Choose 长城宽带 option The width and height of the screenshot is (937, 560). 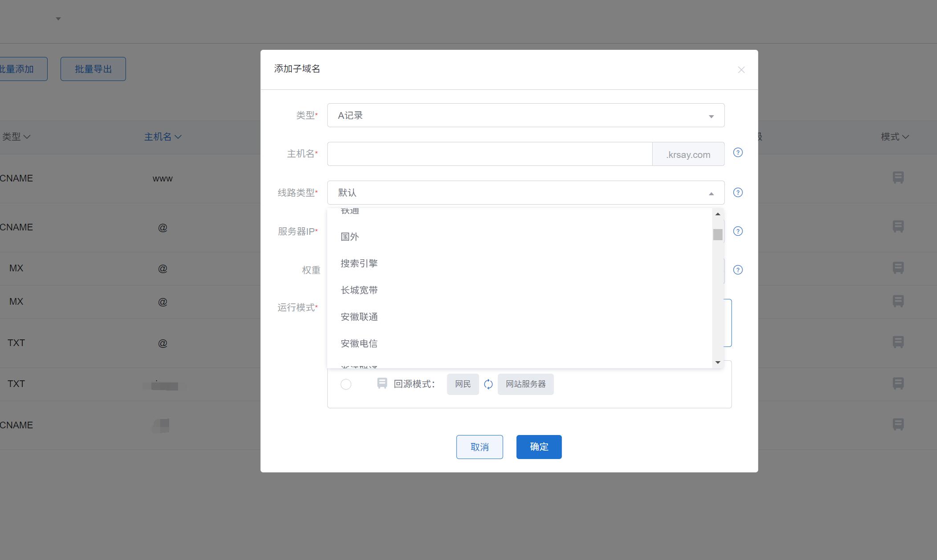point(519,290)
